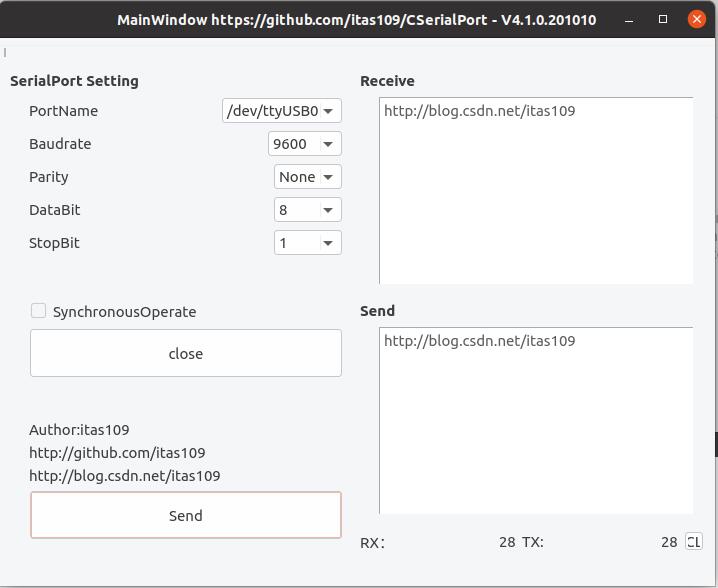Screen dimensions: 718x588
Task: Enable the SynchronousOperate checkbox
Action: click(39, 311)
